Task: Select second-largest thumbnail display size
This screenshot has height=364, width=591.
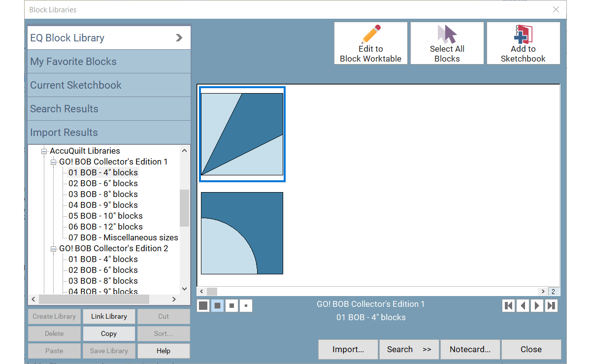Action: click(x=217, y=306)
